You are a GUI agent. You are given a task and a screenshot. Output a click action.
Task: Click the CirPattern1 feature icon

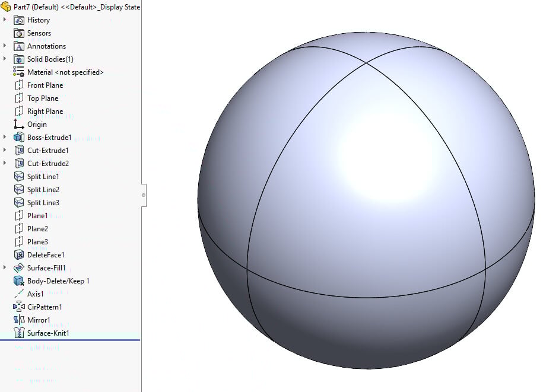point(19,307)
